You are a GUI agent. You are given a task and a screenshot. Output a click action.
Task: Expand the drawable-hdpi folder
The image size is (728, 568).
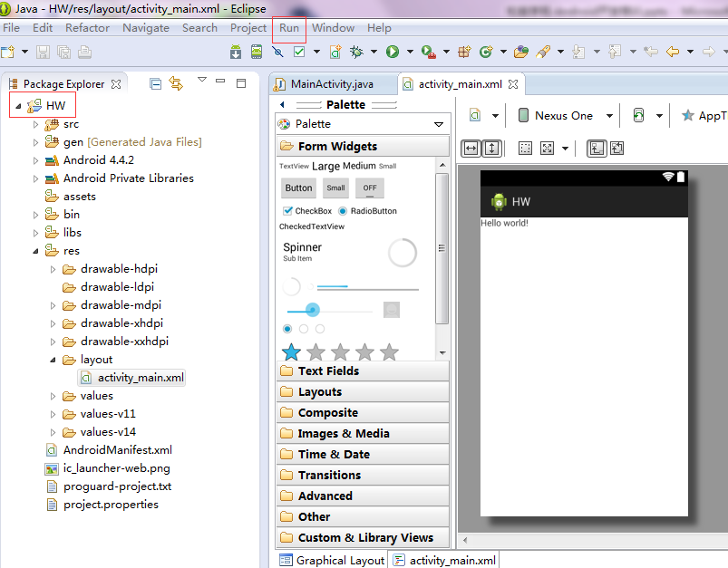click(x=53, y=269)
